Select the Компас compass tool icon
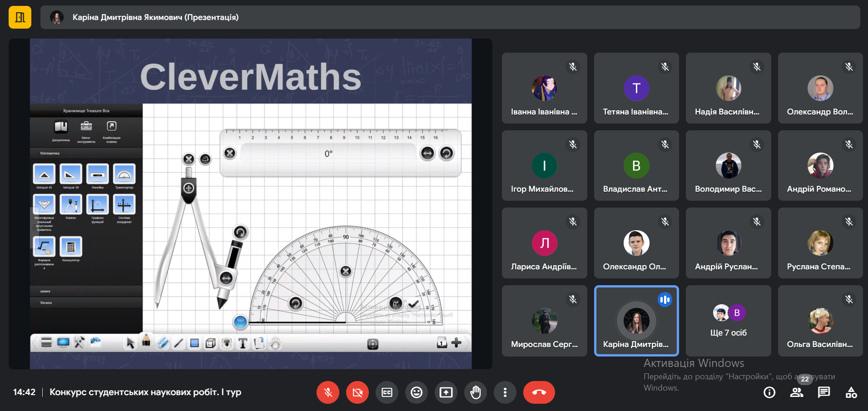Viewport: 868px width, 411px height. coord(71,204)
